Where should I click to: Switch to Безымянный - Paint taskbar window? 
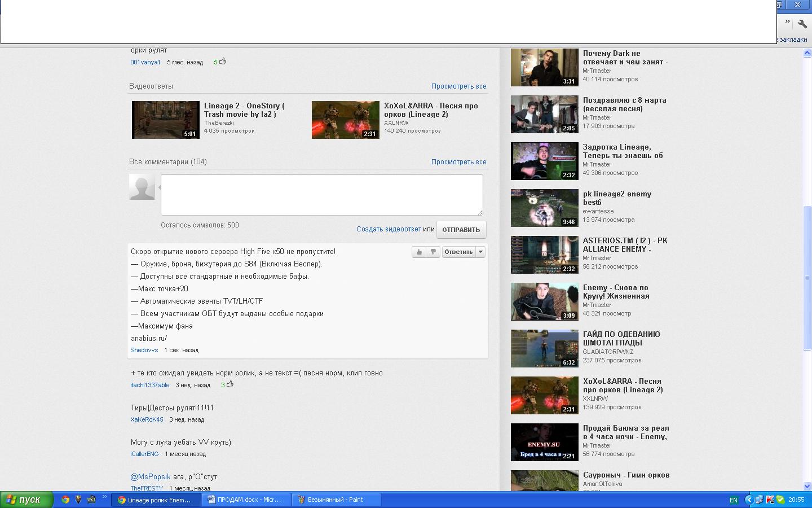click(x=337, y=500)
